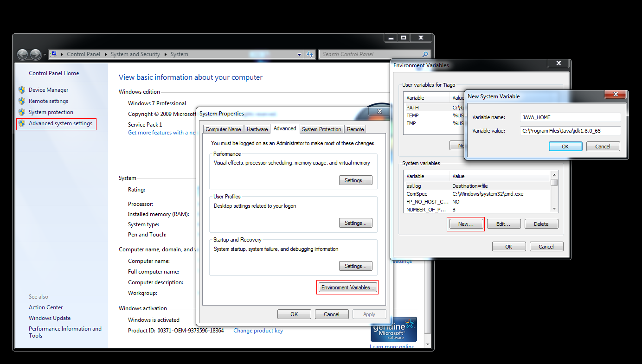Click the Refresh icon beside the address bar

[x=310, y=54]
